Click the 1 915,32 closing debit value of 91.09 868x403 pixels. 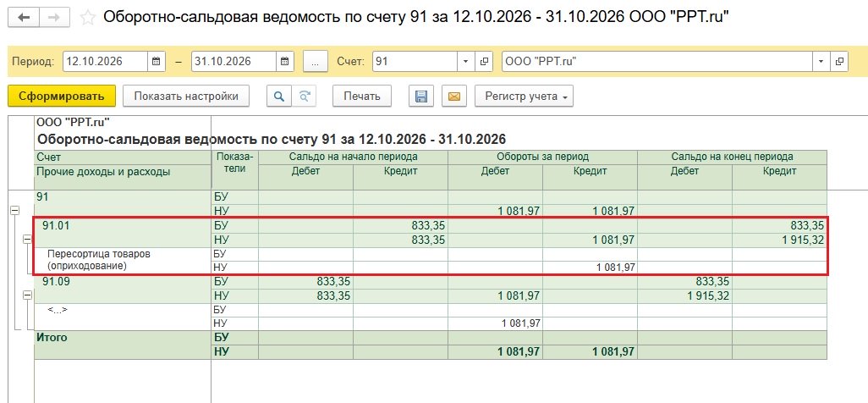[x=709, y=295]
